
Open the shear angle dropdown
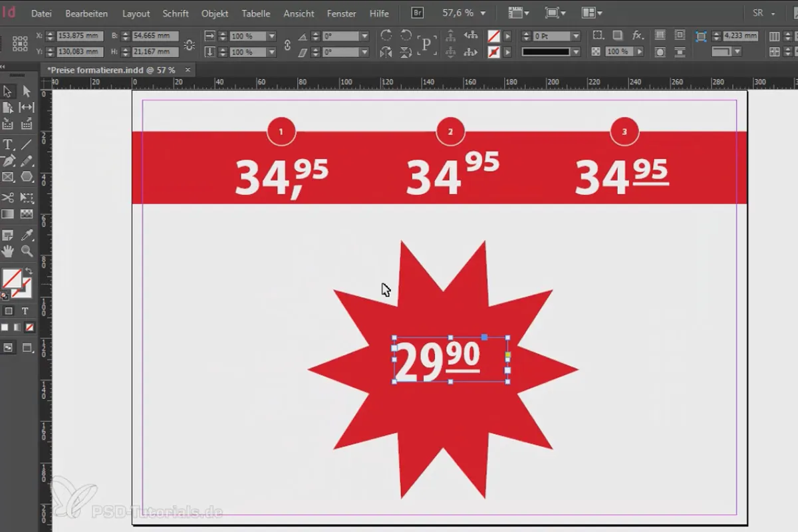click(x=364, y=52)
